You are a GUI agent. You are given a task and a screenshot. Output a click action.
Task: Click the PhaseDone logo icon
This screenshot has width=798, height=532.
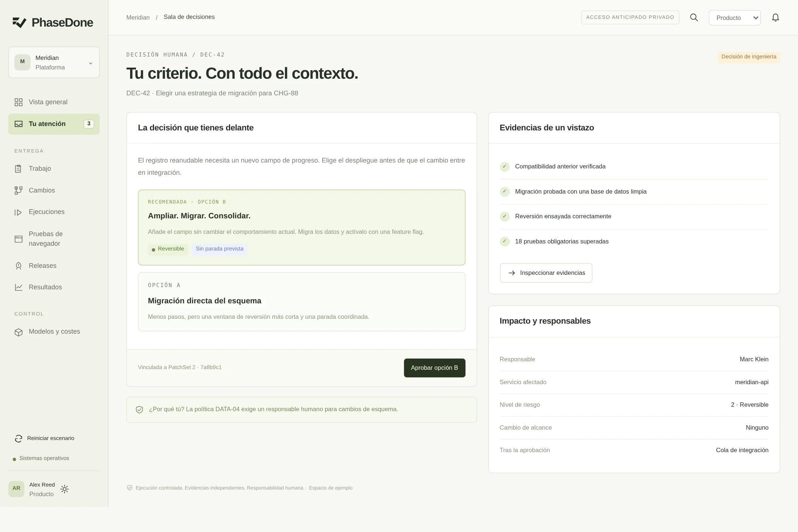click(x=19, y=23)
